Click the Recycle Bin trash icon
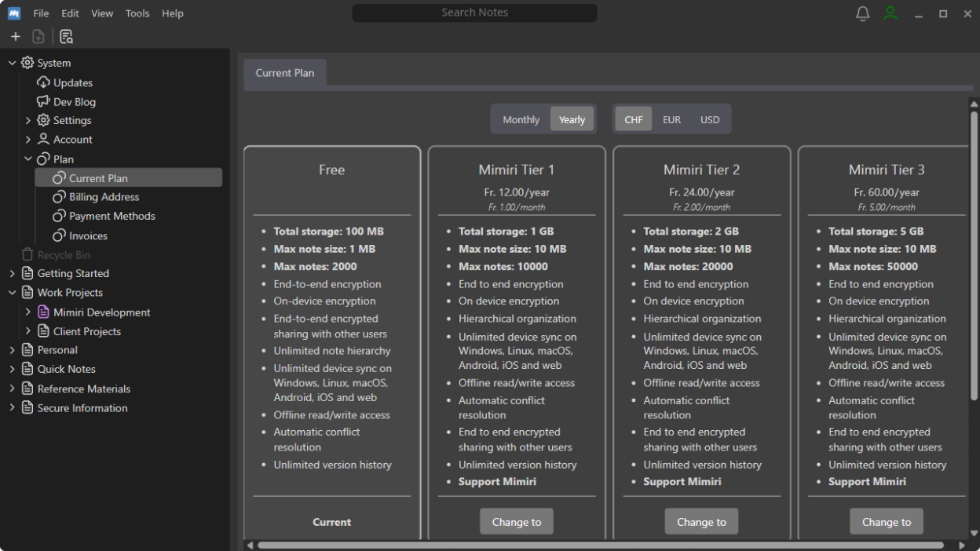This screenshot has height=551, width=980. tap(27, 254)
